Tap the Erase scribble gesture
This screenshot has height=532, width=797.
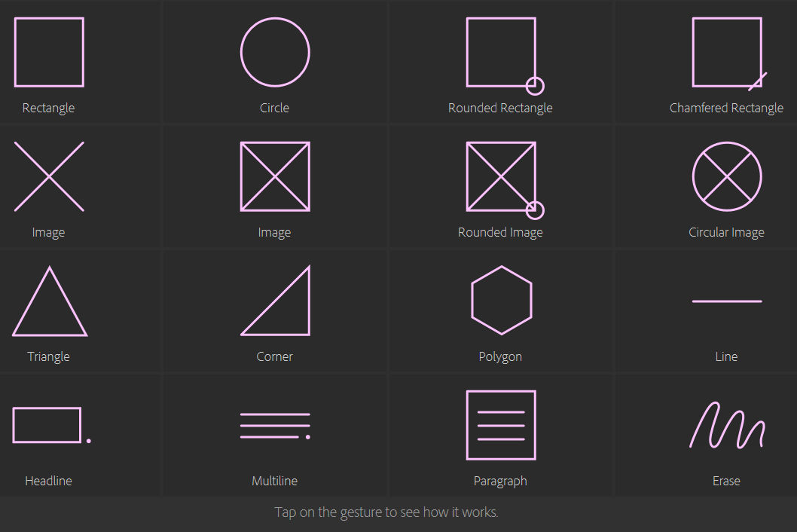click(x=727, y=425)
